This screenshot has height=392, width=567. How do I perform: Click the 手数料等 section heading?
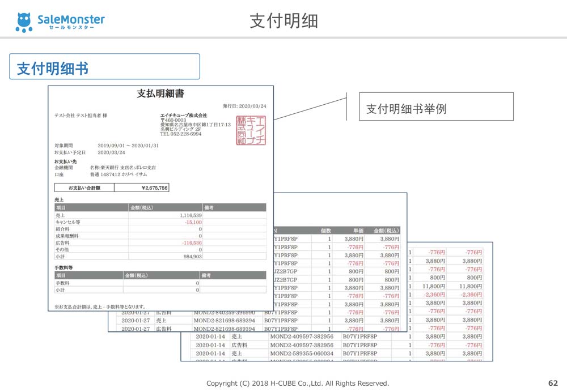click(x=64, y=268)
